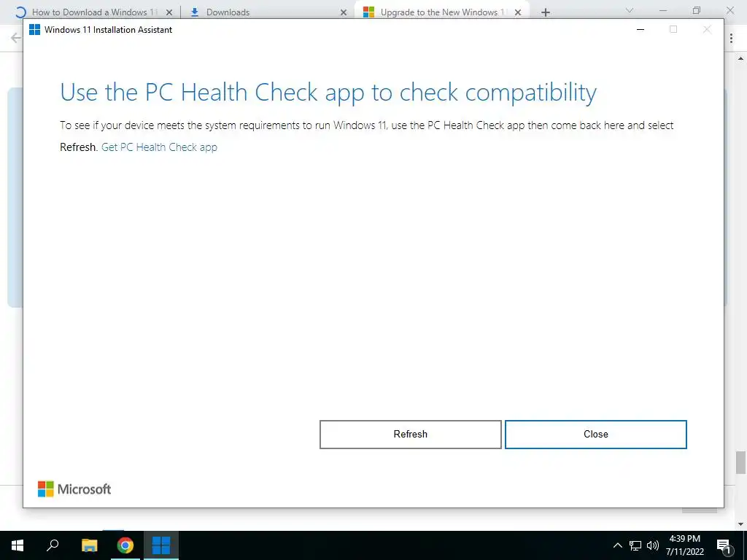Restore down the Chrome browser window
This screenshot has width=747, height=560.
(697, 10)
